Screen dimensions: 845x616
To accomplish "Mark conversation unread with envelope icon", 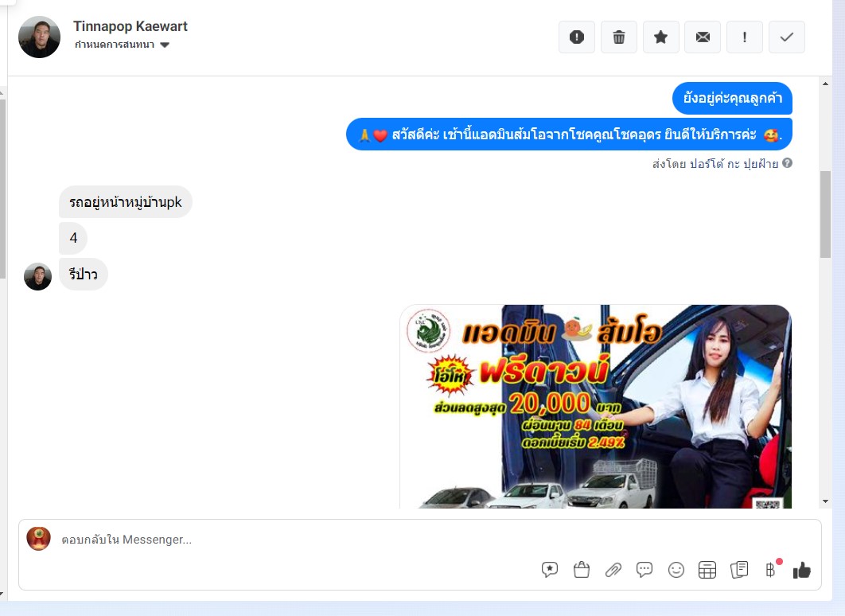I will click(703, 37).
